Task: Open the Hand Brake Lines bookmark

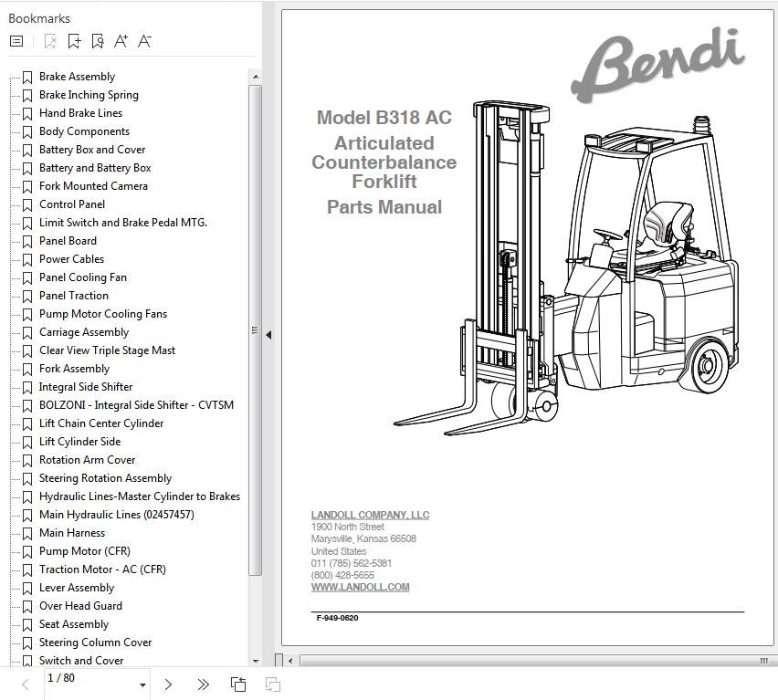Action: click(x=80, y=113)
